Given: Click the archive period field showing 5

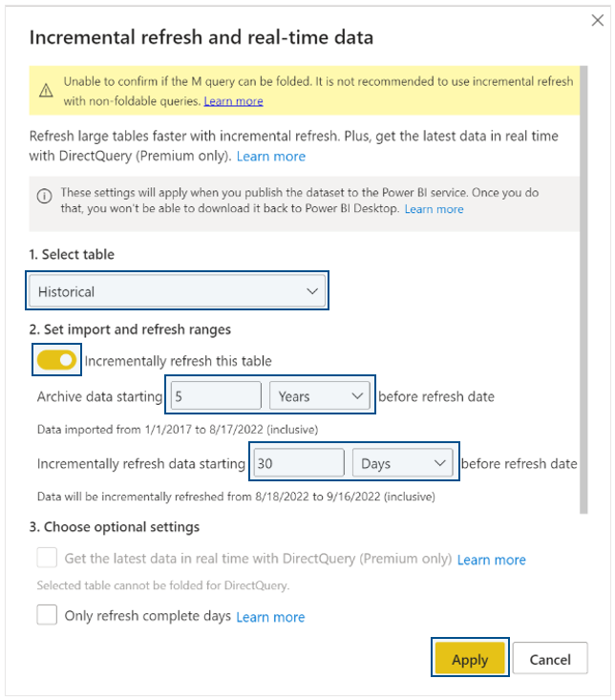Looking at the screenshot, I should [x=216, y=395].
